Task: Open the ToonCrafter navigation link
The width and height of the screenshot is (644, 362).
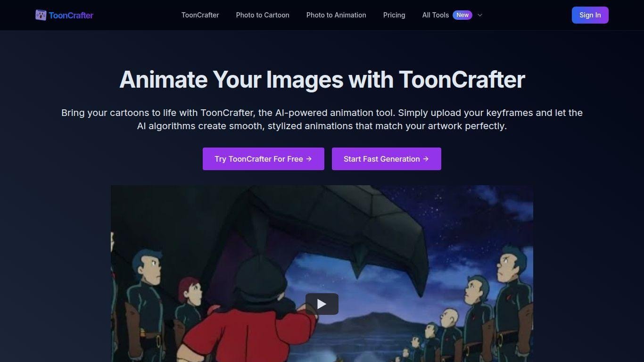Action: pyautogui.click(x=200, y=15)
